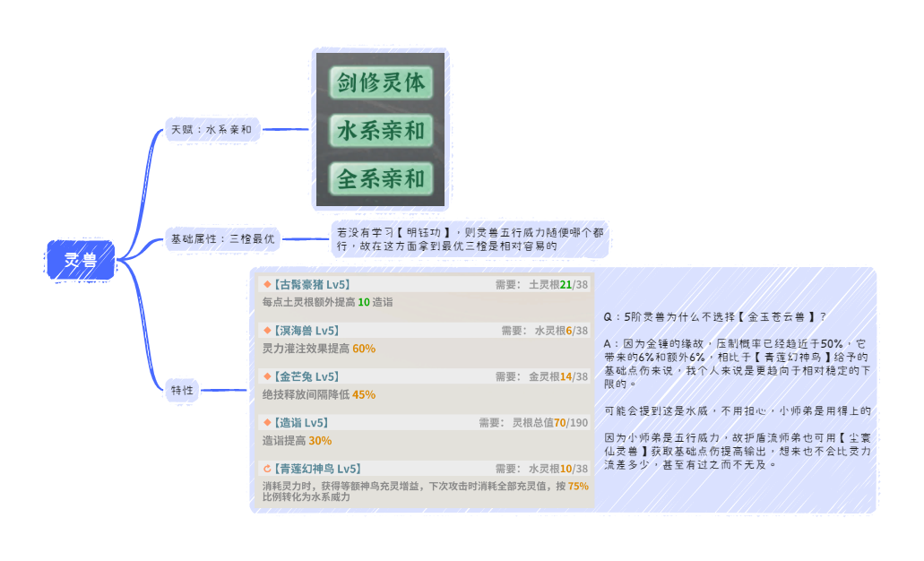The image size is (924, 561).
Task: Click the requirement 水灵根10/38
Action: [558, 469]
